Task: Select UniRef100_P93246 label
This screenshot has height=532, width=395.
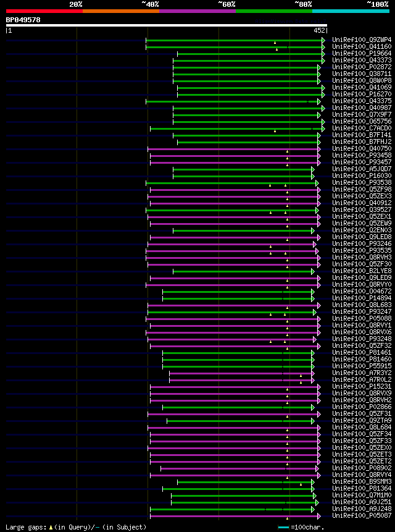Action: pos(362,243)
